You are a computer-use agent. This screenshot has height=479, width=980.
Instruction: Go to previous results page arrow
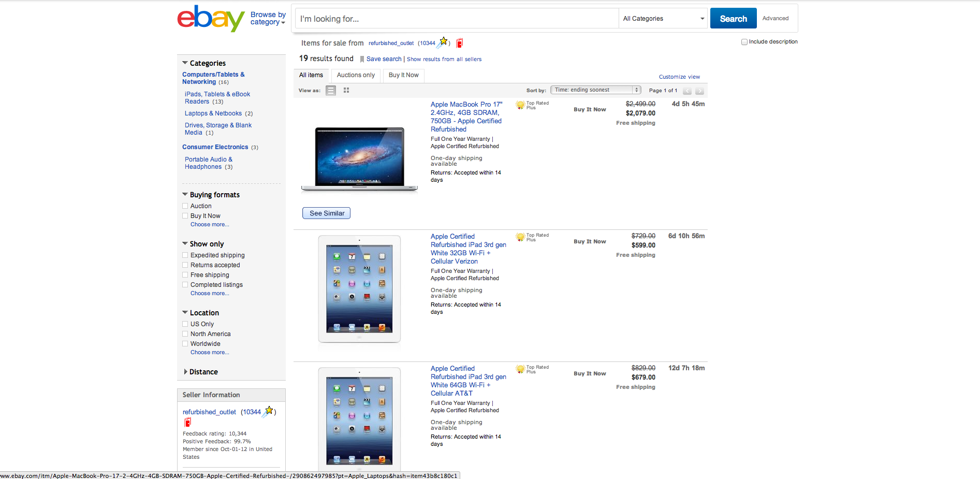click(687, 91)
